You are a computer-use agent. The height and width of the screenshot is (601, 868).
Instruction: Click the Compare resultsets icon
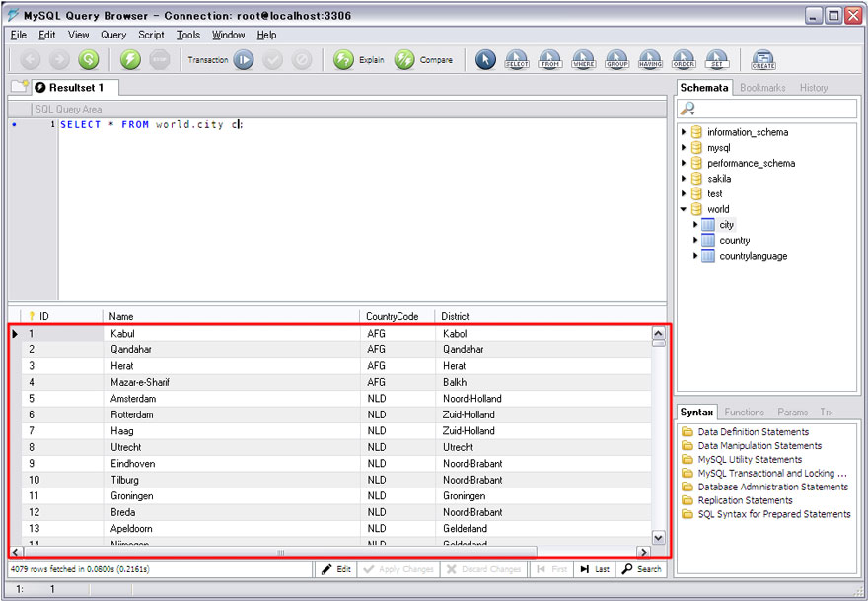404,59
